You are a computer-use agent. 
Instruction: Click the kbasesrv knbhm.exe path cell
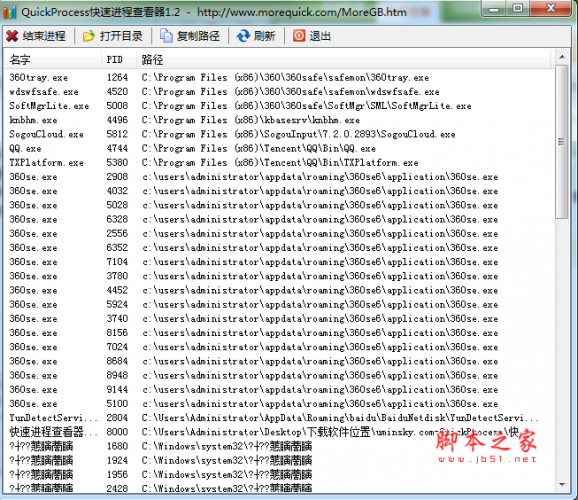(x=251, y=120)
